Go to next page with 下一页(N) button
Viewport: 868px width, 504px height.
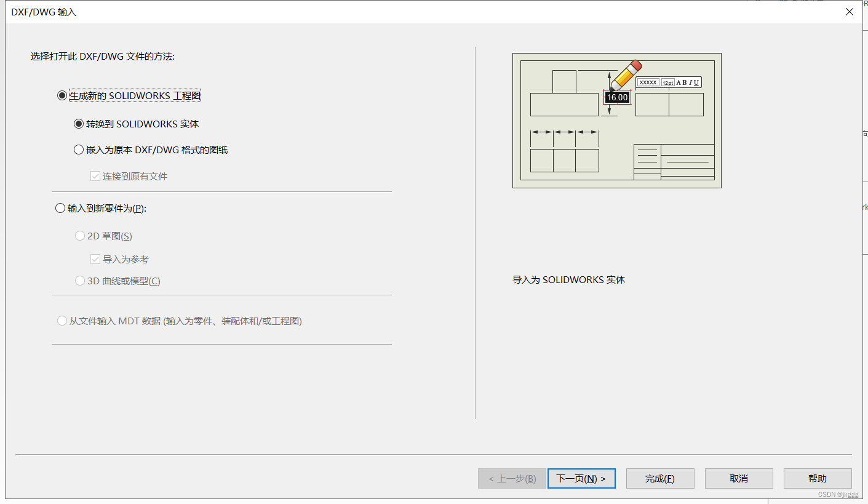[581, 478]
